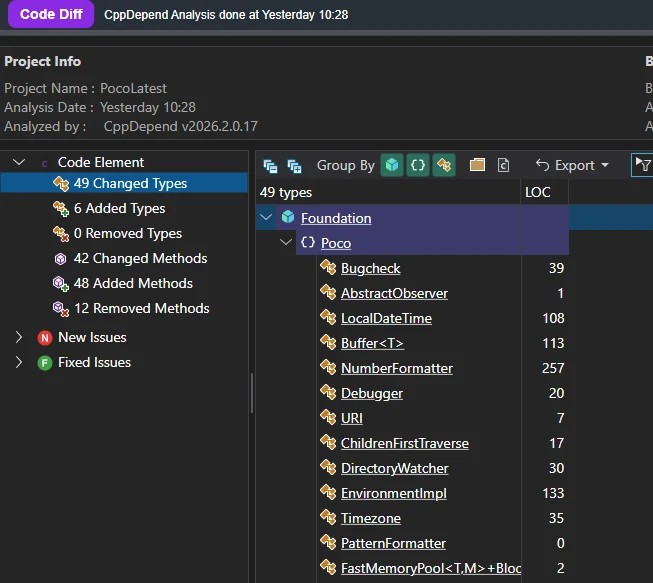Click LOC value 133 for EnvironmentImpl

coord(553,493)
